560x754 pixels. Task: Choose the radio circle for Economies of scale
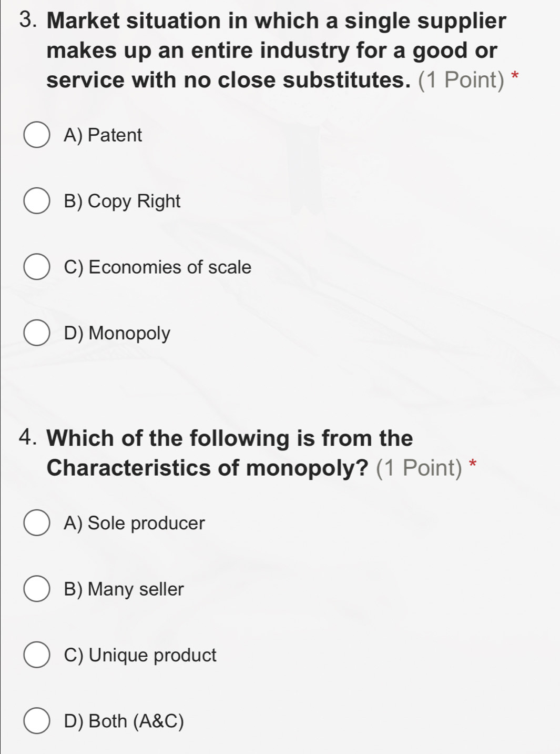pos(37,267)
